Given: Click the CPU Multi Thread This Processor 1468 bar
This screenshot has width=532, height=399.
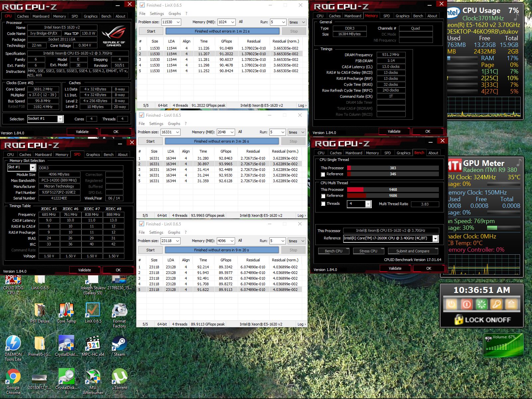Looking at the screenshot, I should pyautogui.click(x=393, y=190).
